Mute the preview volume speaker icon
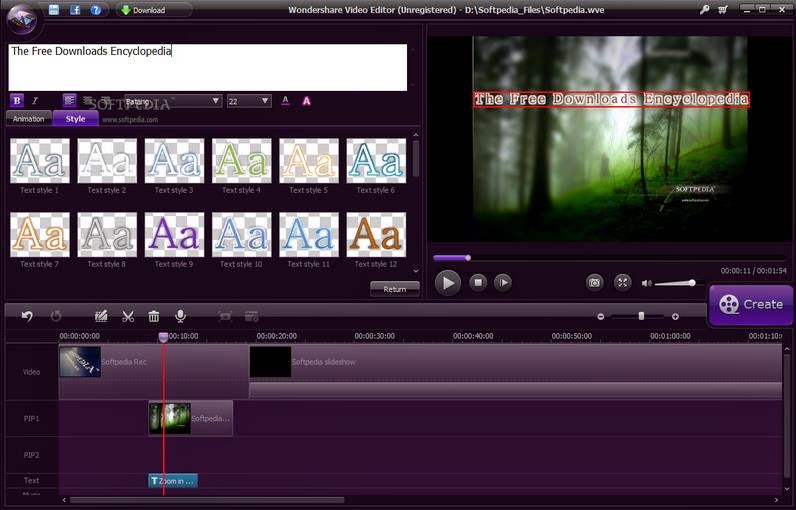 coord(646,283)
